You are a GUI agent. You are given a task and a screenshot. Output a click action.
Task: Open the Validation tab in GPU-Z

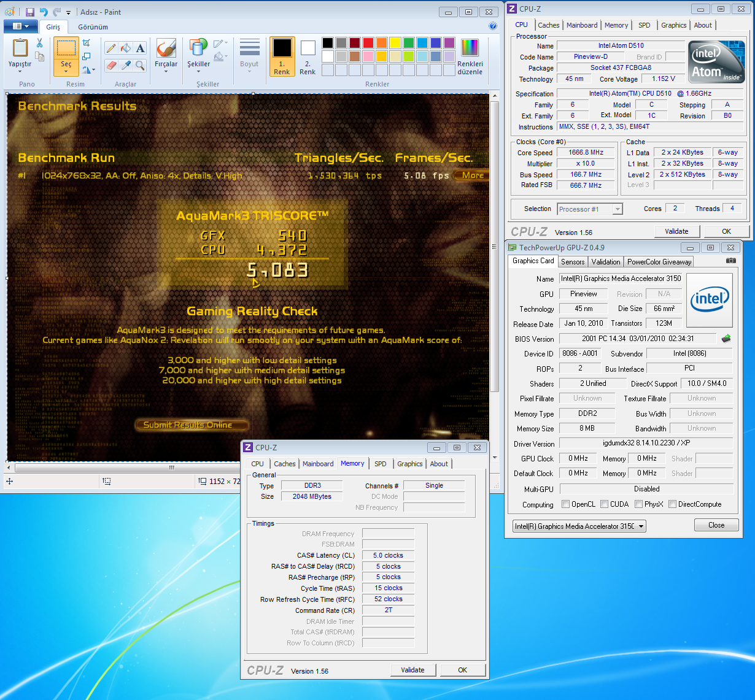click(606, 262)
